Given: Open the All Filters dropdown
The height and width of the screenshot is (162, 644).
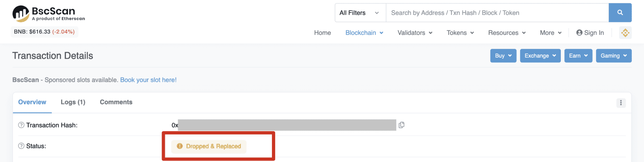Looking at the screenshot, I should [x=359, y=13].
